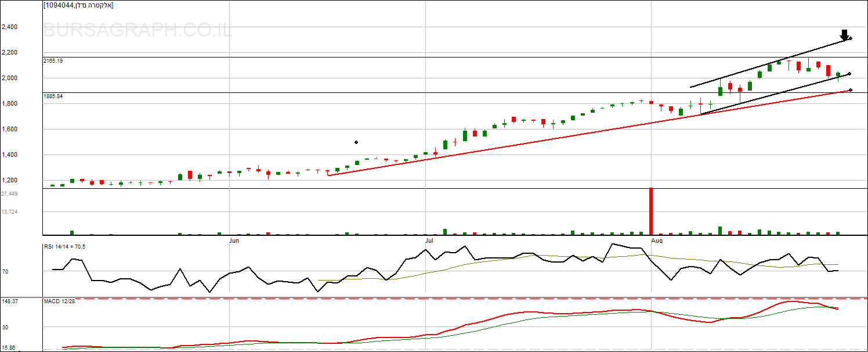
Task: Click the 1,200 price axis label
Action: pos(9,181)
